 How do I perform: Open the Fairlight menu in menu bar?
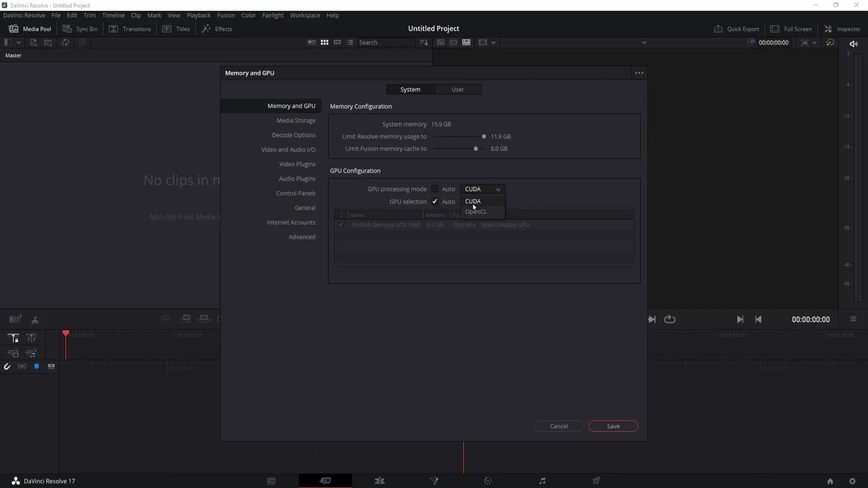[x=273, y=15]
